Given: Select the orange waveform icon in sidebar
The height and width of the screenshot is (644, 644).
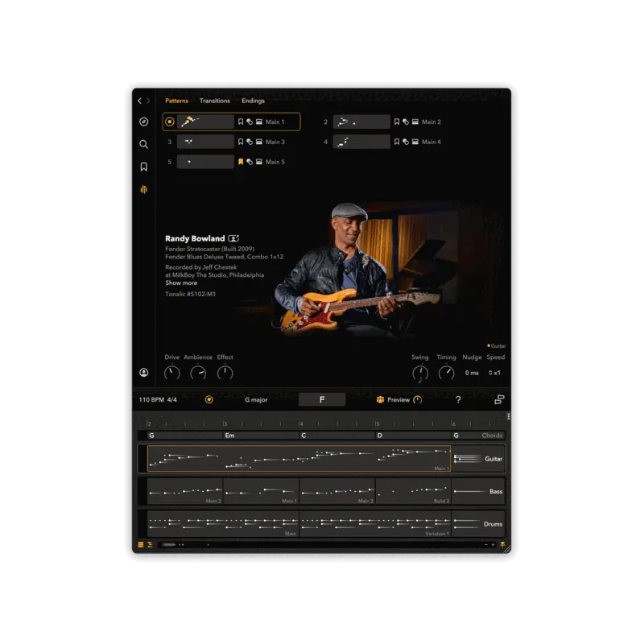Looking at the screenshot, I should (x=144, y=189).
